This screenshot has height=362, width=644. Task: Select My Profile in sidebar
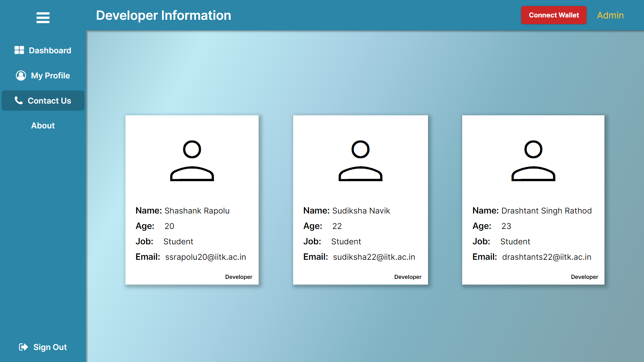pos(50,76)
